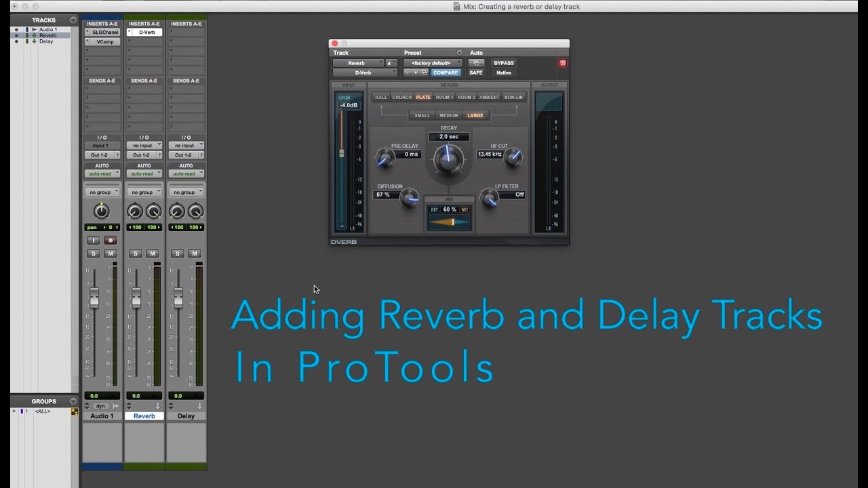Click the Reverb volume fader
Screen dimensions: 868x488
136,296
